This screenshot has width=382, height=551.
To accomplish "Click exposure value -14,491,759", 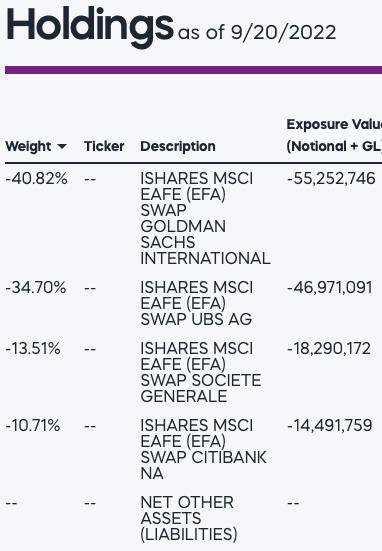I will tap(330, 426).
